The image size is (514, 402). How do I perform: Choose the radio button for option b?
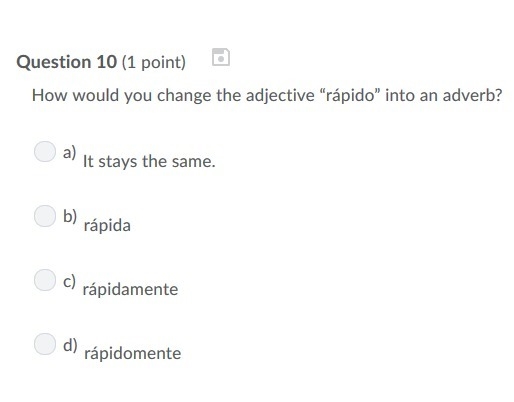(45, 216)
